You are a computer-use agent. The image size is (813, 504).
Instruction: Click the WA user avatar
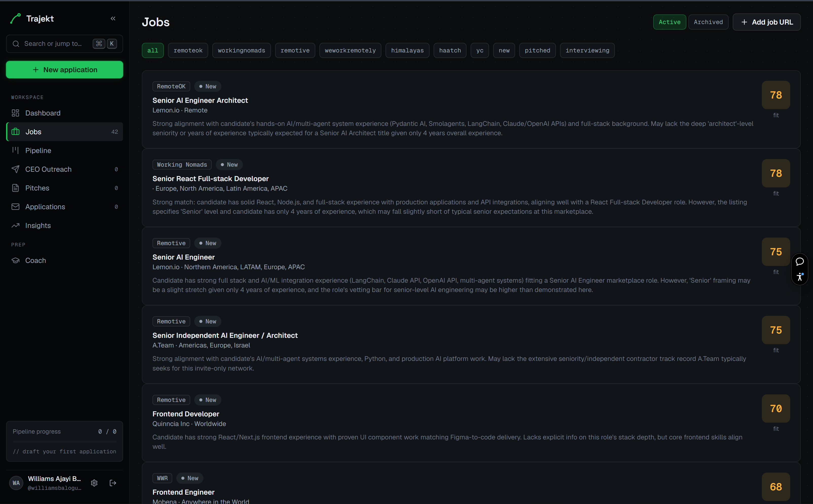point(16,483)
